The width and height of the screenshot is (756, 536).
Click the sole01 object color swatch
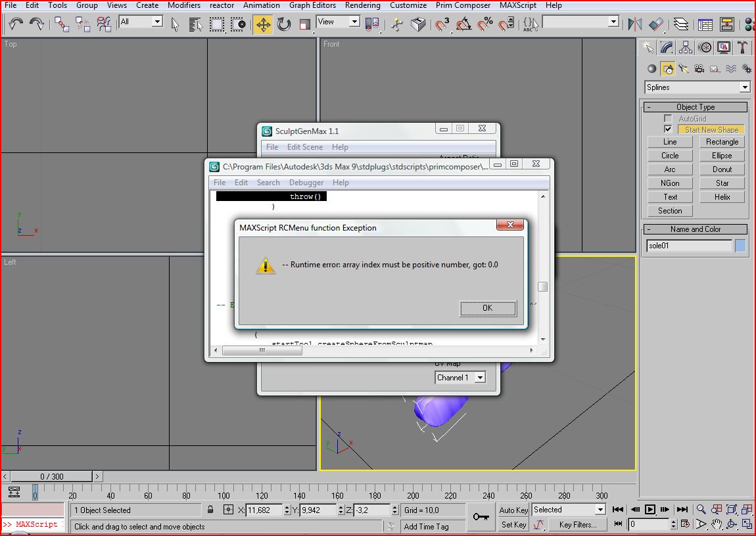click(740, 246)
